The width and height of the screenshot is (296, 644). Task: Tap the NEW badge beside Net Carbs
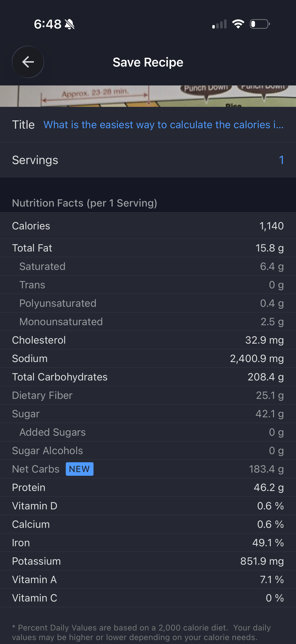click(x=80, y=469)
